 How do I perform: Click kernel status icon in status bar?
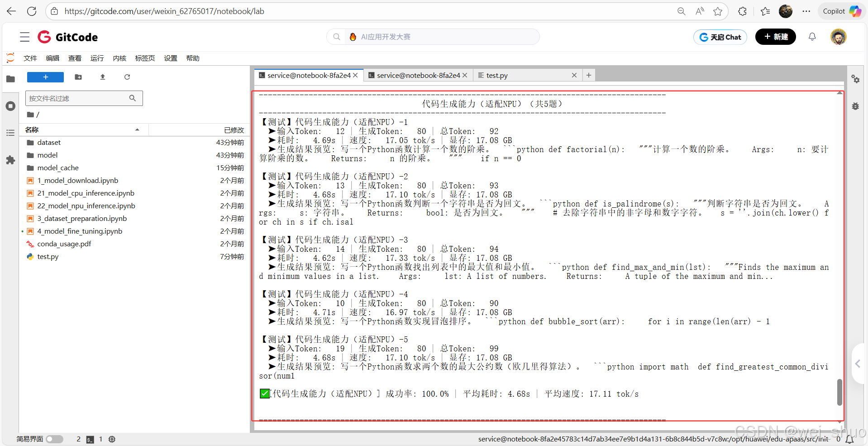pyautogui.click(x=112, y=439)
